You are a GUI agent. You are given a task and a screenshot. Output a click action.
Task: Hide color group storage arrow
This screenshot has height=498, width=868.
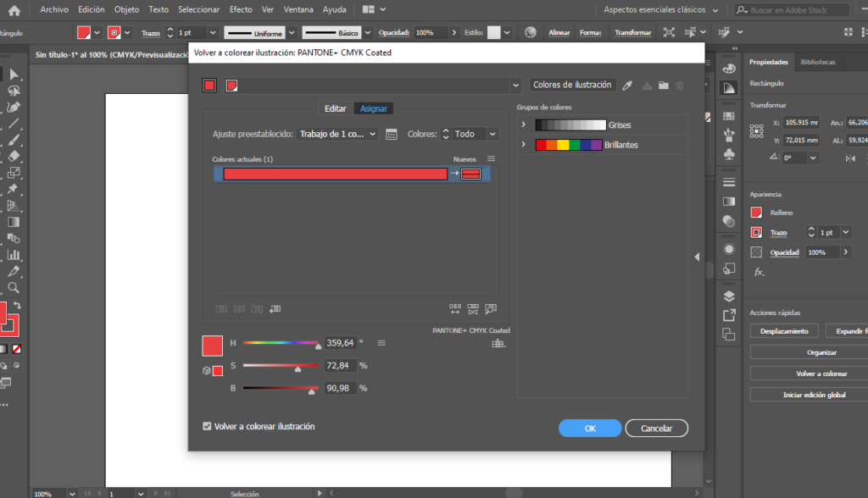click(697, 257)
